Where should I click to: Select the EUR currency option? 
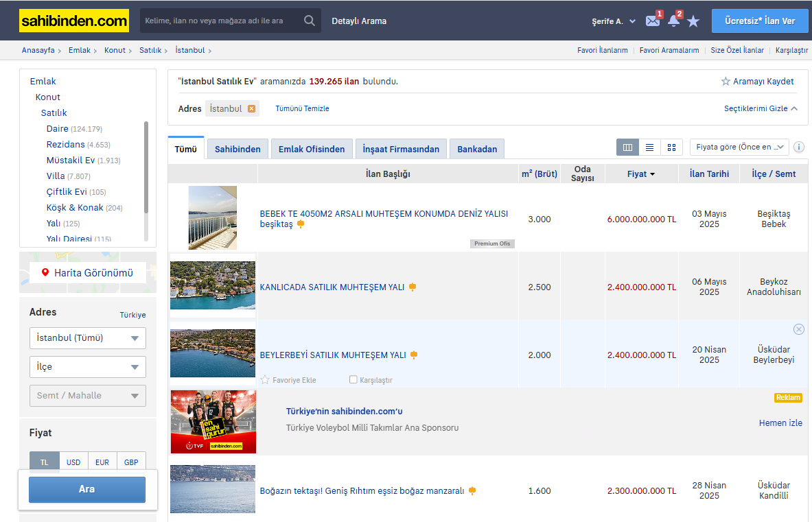click(x=102, y=462)
